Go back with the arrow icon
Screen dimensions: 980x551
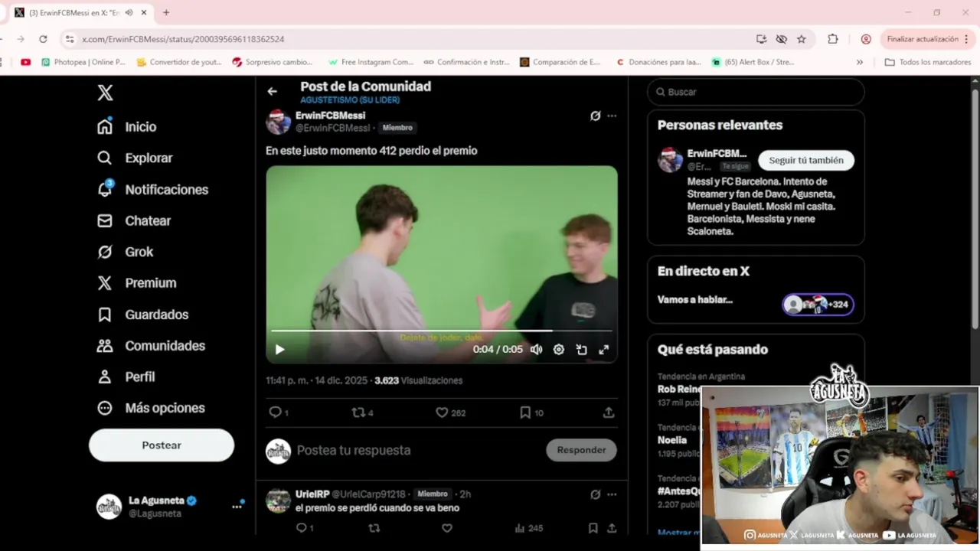click(272, 91)
